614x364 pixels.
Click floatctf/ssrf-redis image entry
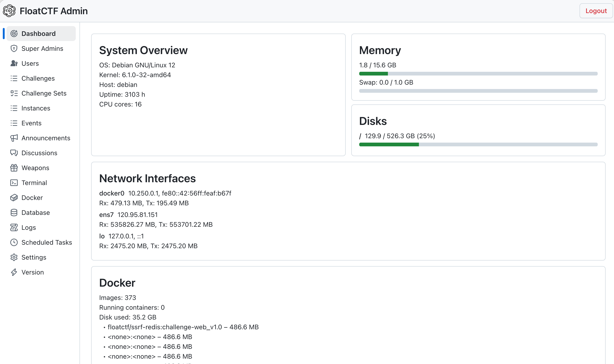pyautogui.click(x=183, y=327)
